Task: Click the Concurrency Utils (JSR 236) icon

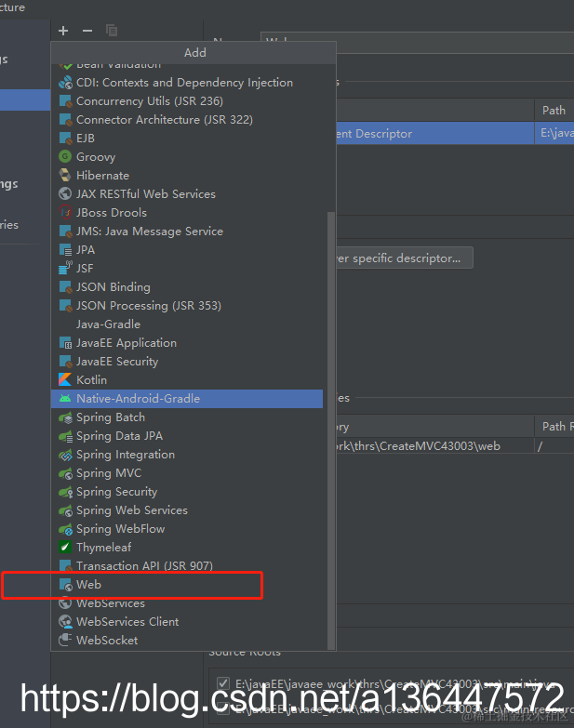Action: [x=65, y=101]
